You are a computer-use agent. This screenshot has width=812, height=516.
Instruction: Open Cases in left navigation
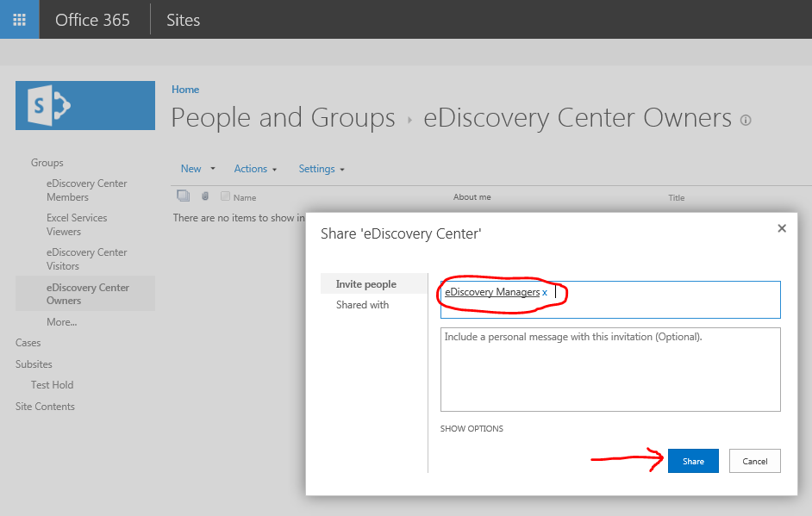[28, 343]
